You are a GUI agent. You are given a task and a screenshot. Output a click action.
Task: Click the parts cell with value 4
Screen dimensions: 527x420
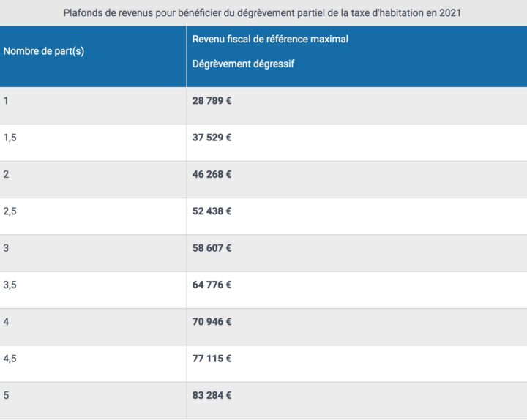[x=7, y=322]
